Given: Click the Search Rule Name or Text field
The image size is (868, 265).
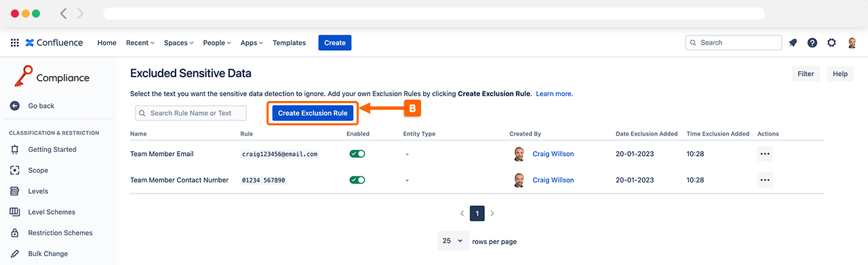Looking at the screenshot, I should (x=191, y=113).
